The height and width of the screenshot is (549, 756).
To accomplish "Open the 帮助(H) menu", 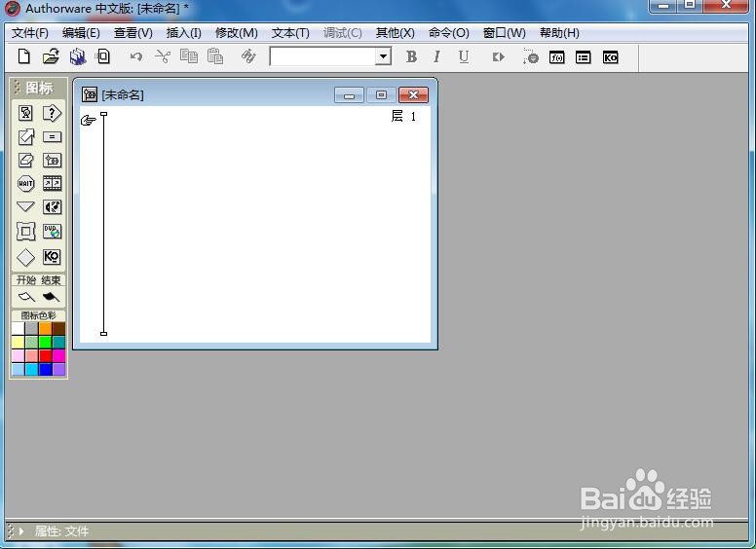I will pyautogui.click(x=559, y=33).
